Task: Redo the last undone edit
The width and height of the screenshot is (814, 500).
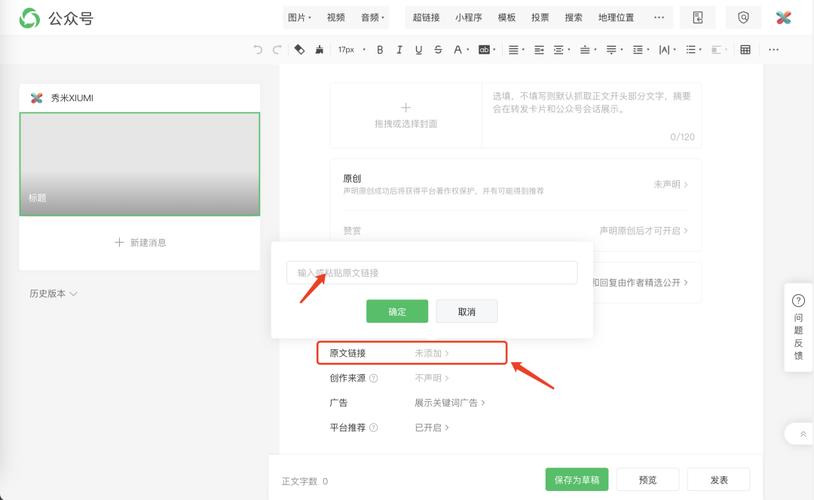Action: tap(277, 50)
